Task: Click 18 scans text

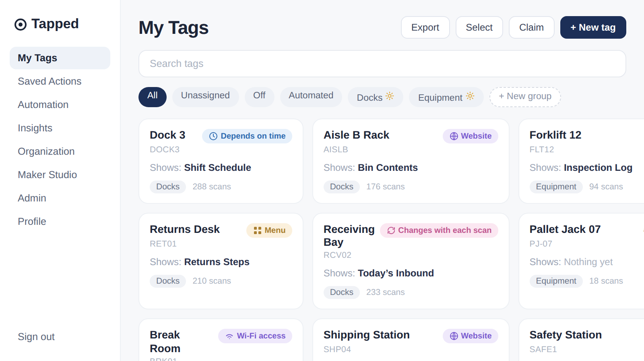Action: (x=606, y=281)
